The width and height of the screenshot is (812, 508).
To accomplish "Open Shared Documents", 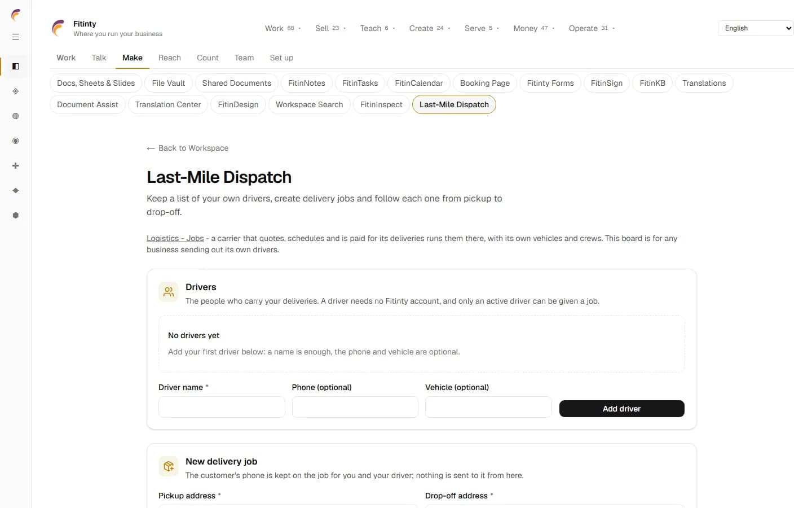I will click(237, 83).
